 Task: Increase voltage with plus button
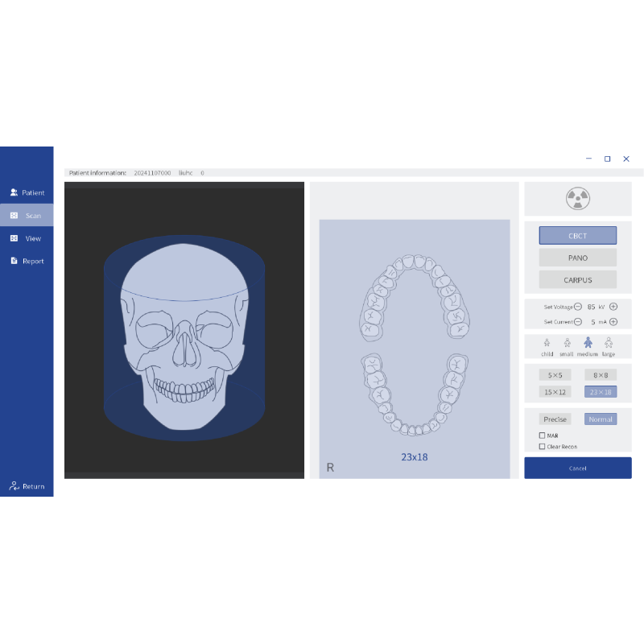(613, 307)
